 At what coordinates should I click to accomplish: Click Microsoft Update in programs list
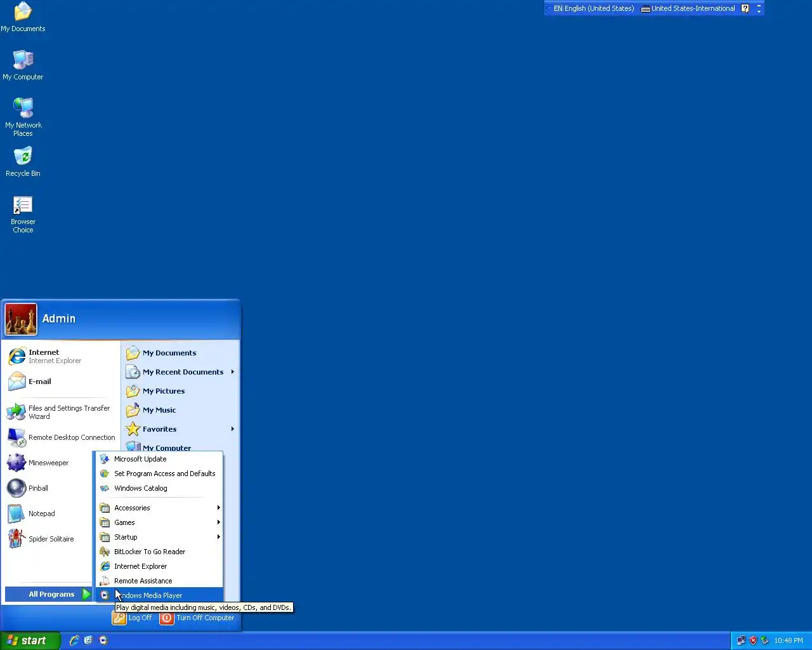[x=159, y=459]
